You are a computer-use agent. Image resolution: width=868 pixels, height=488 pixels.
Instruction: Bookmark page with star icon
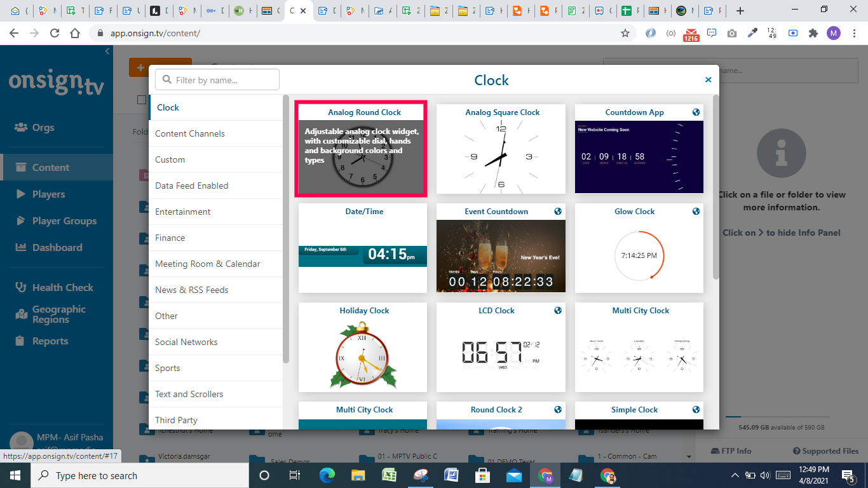[x=625, y=33]
